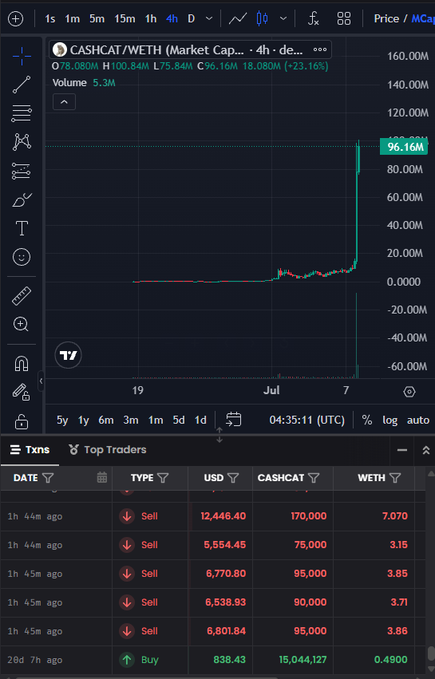Toggle auto scale

tap(418, 420)
